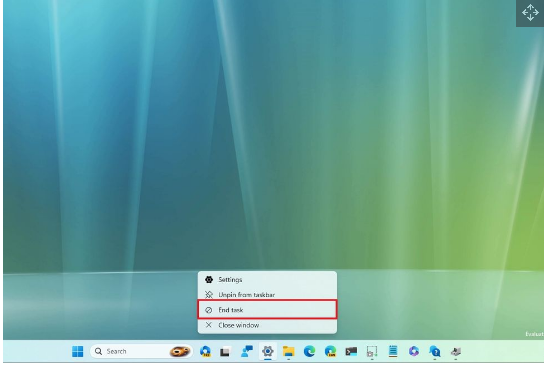Click the Settings gear taskbar icon

[268, 351]
